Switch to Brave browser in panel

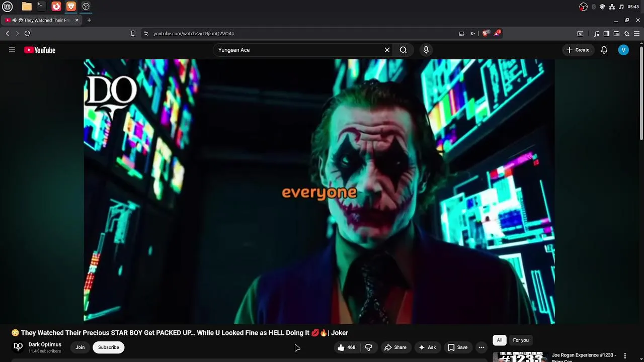[x=71, y=7]
